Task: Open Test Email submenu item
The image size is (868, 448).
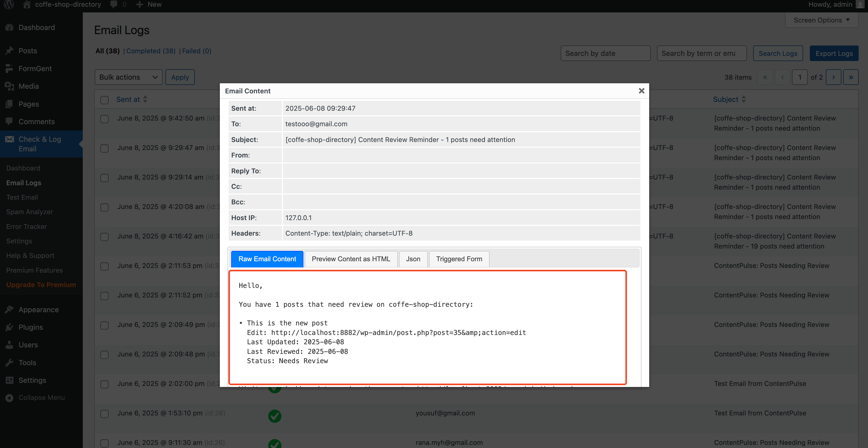Action: [x=22, y=197]
